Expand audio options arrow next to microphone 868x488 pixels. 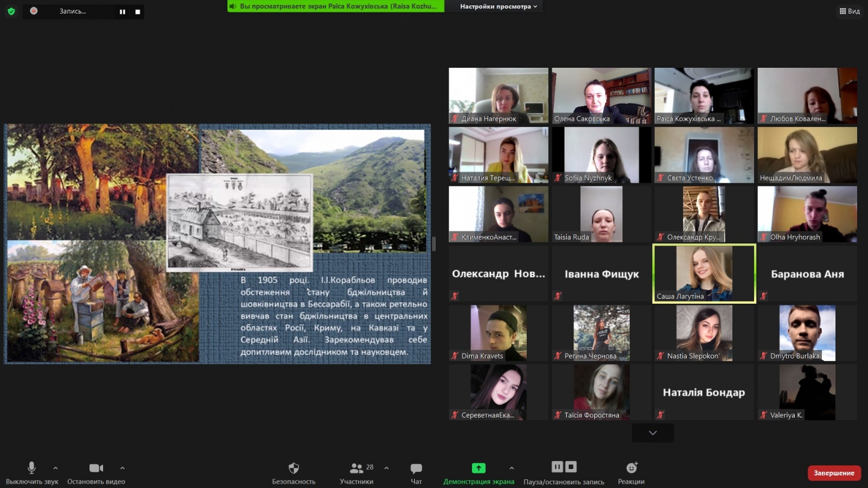(55, 468)
